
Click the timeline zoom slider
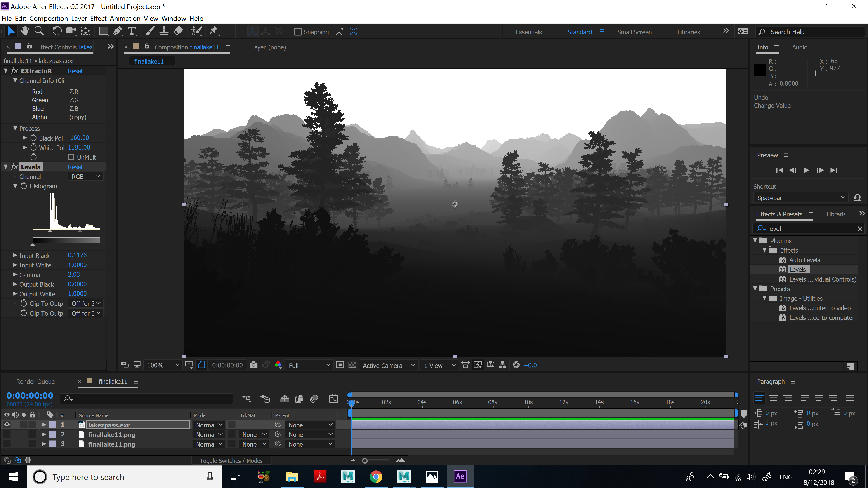tap(365, 461)
